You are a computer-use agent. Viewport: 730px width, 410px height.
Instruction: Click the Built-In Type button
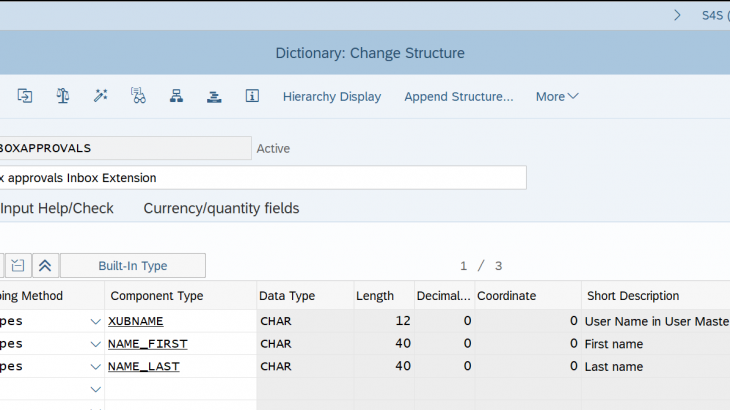coord(133,265)
